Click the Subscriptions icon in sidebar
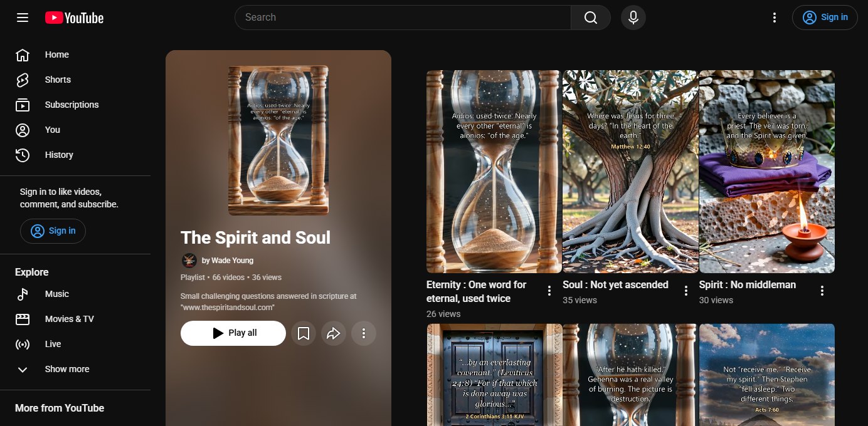 point(23,105)
